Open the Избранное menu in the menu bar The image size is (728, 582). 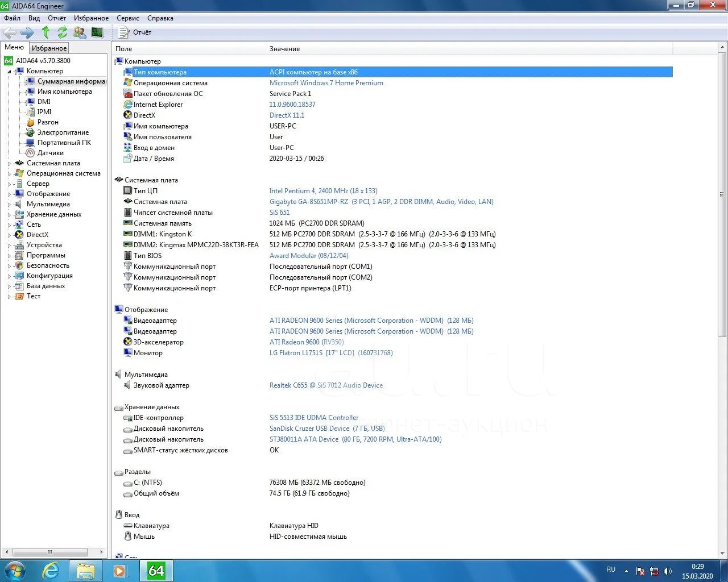[x=91, y=18]
